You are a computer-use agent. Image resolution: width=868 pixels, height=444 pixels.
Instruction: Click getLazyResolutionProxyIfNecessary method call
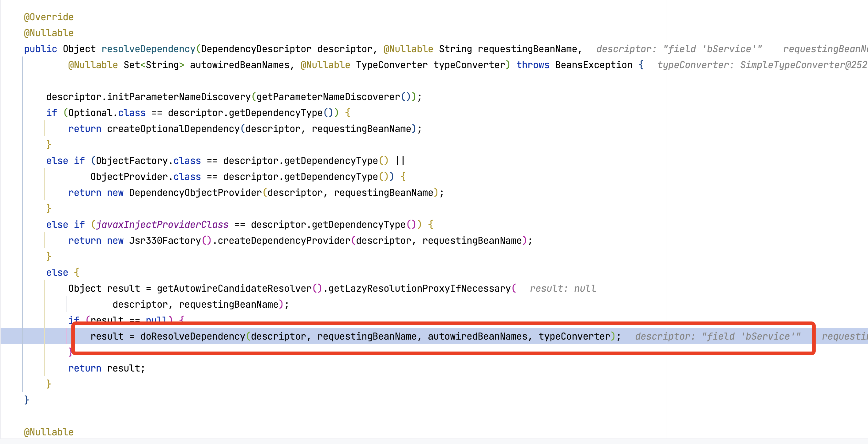click(x=419, y=288)
